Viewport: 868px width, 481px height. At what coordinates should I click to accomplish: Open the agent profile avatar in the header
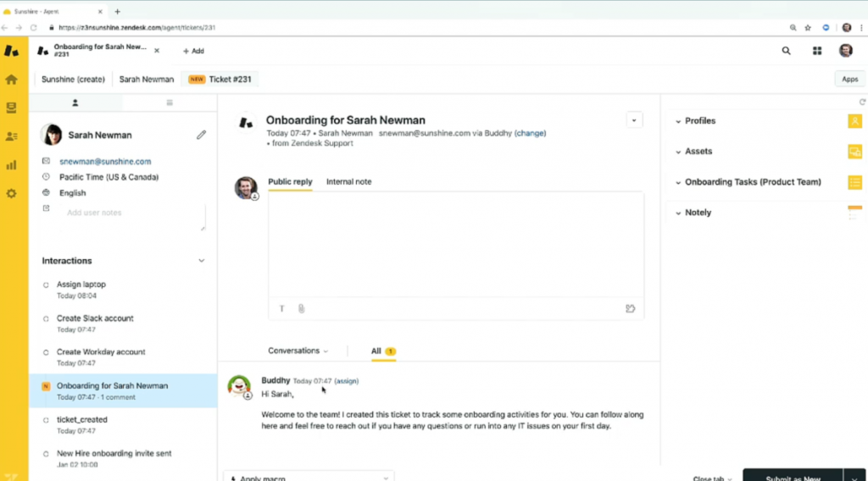(846, 51)
